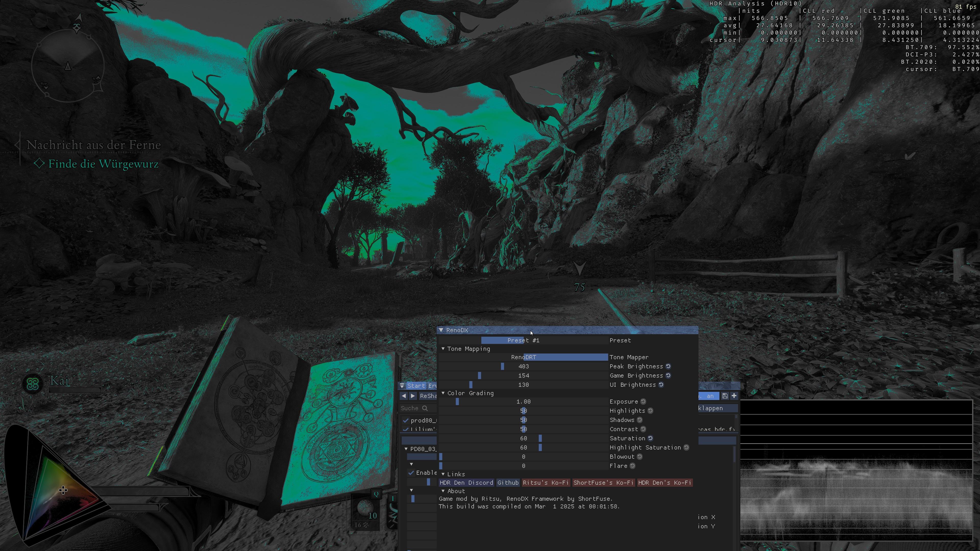Focus the Suche search field
This screenshot has height=551, width=980.
(418, 408)
